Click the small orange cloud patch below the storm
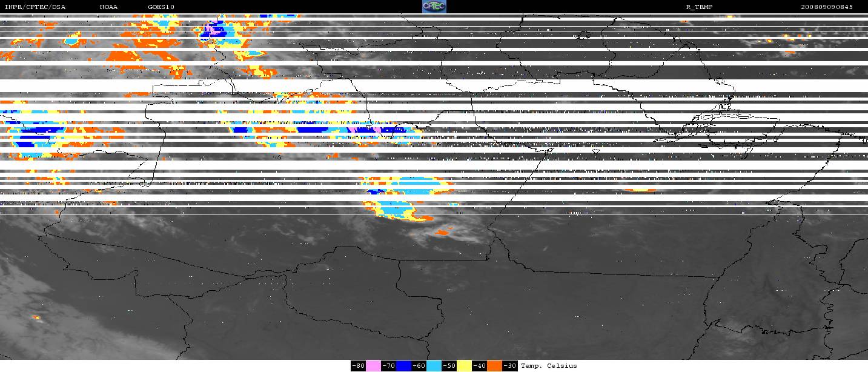The height and width of the screenshot is (372, 868). coord(443,231)
